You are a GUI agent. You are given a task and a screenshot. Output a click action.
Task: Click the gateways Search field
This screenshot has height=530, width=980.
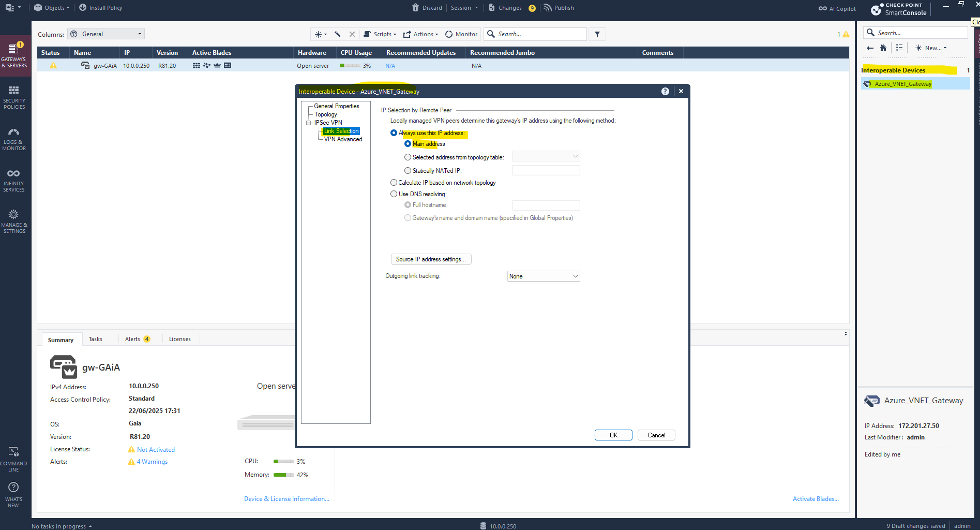536,34
